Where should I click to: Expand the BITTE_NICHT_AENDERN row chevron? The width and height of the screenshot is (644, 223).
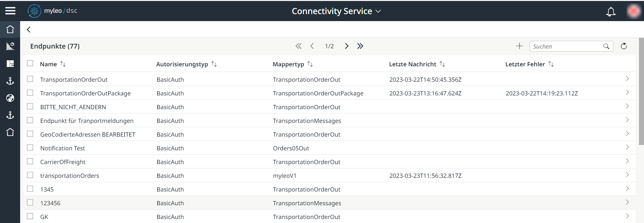[627, 106]
